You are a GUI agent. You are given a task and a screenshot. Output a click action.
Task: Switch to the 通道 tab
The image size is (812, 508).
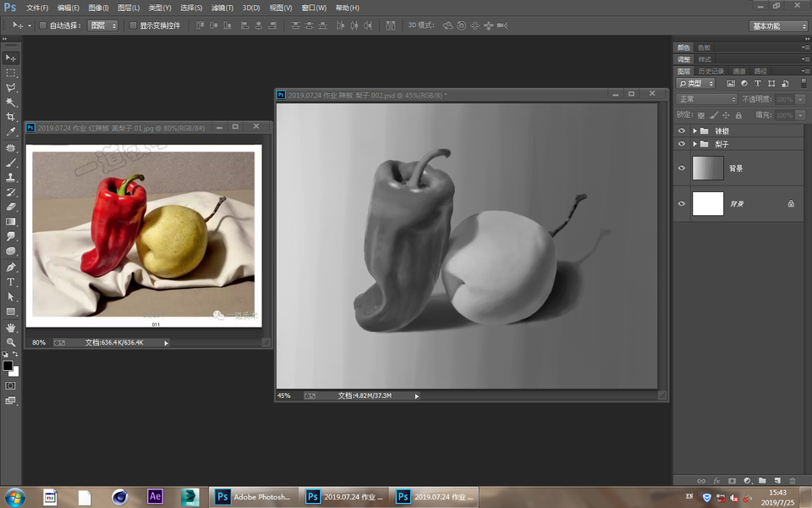tap(739, 71)
